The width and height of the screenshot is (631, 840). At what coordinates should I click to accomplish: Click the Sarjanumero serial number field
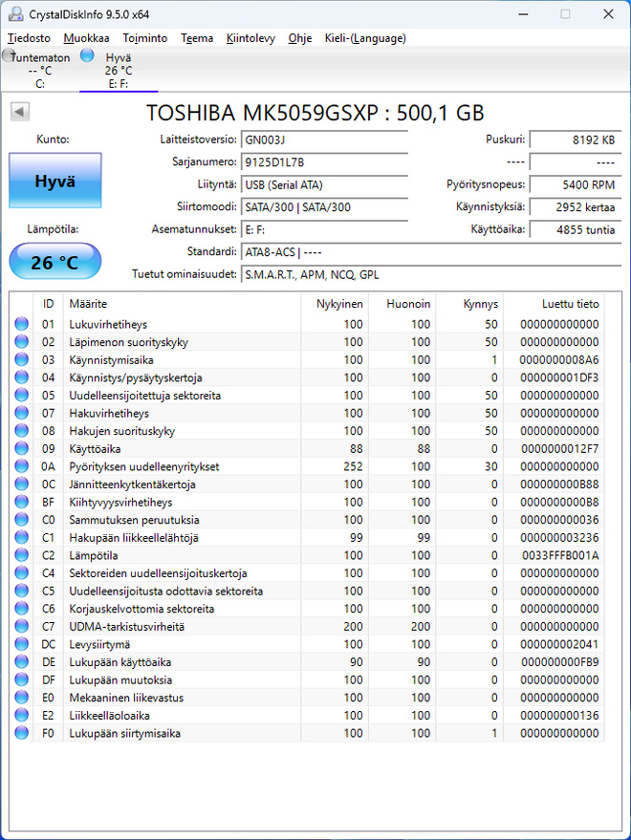point(324,162)
